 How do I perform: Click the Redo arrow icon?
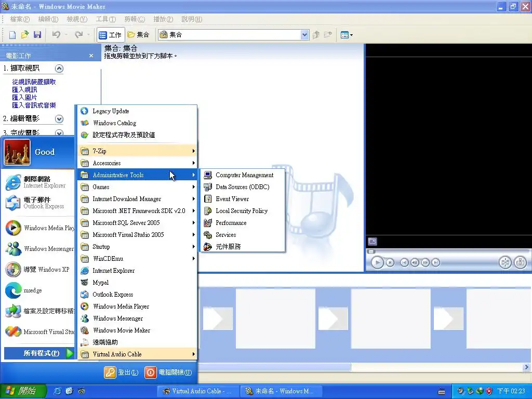[79, 35]
